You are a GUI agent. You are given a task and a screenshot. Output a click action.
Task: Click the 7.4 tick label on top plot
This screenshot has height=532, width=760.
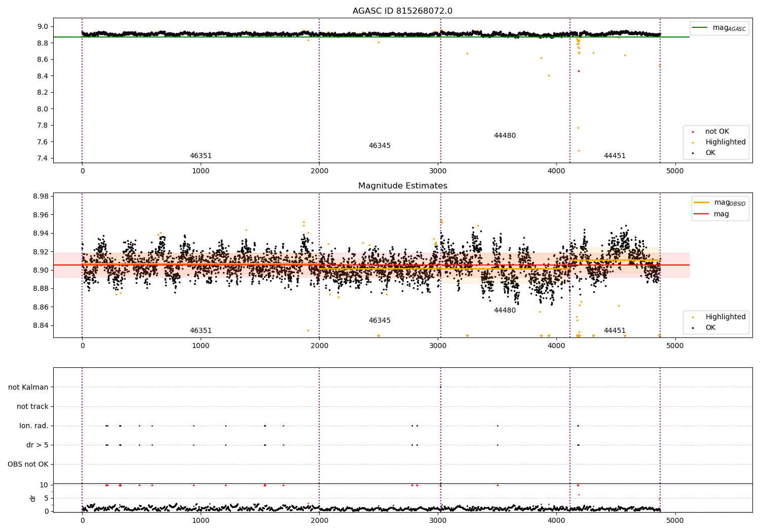point(43,159)
